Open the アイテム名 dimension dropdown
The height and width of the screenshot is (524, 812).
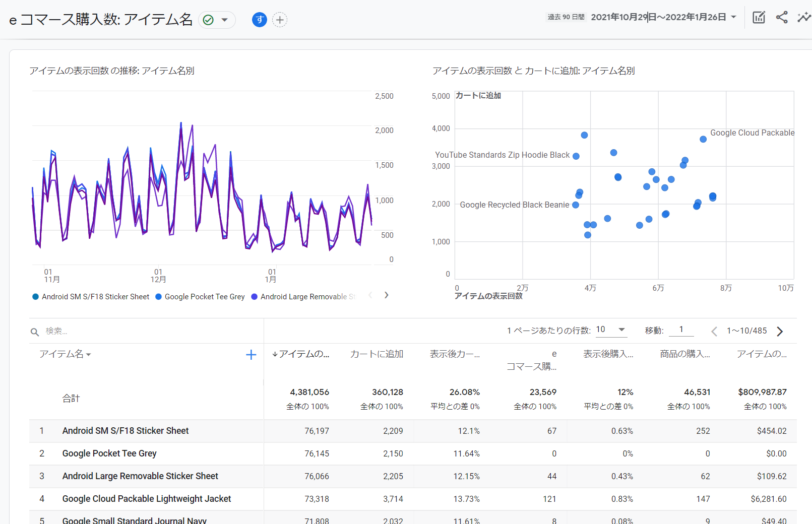[65, 354]
